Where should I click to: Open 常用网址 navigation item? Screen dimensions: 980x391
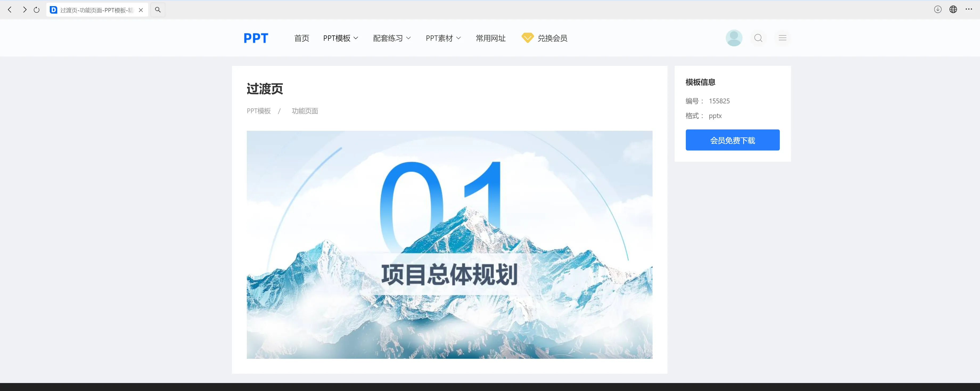[x=490, y=38]
